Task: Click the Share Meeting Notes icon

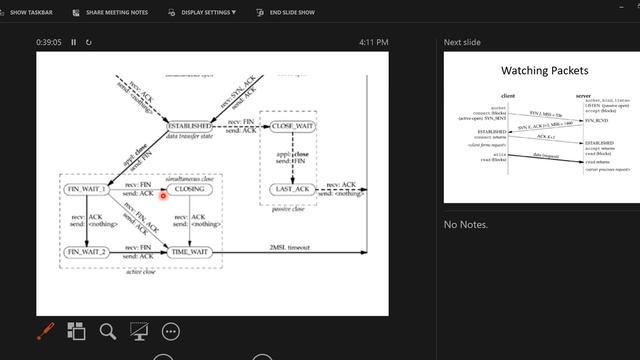Action: click(x=76, y=13)
